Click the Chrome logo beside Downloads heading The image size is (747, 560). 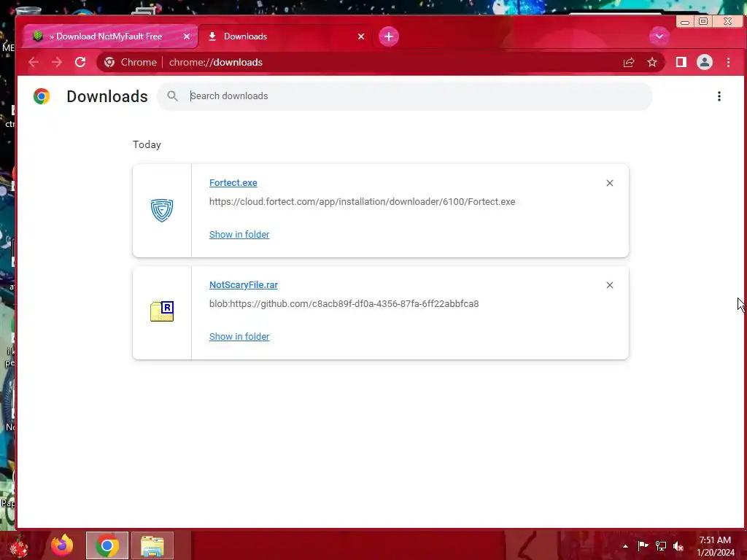click(42, 96)
